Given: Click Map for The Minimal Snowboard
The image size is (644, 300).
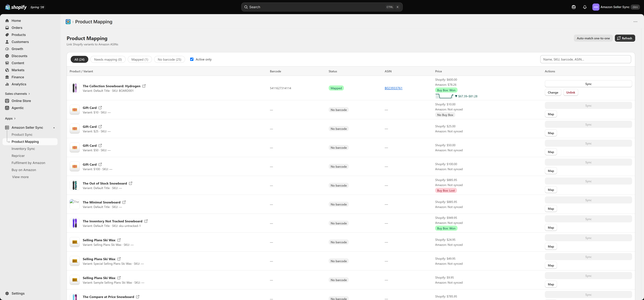Looking at the screenshot, I should click(551, 209).
